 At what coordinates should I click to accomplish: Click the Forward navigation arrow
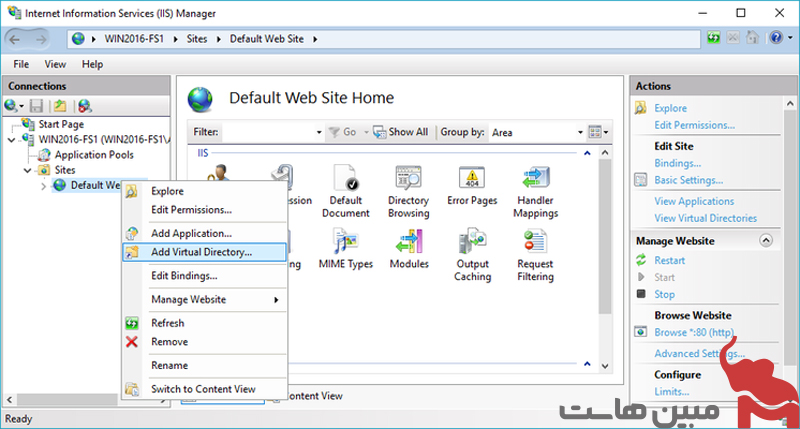41,39
